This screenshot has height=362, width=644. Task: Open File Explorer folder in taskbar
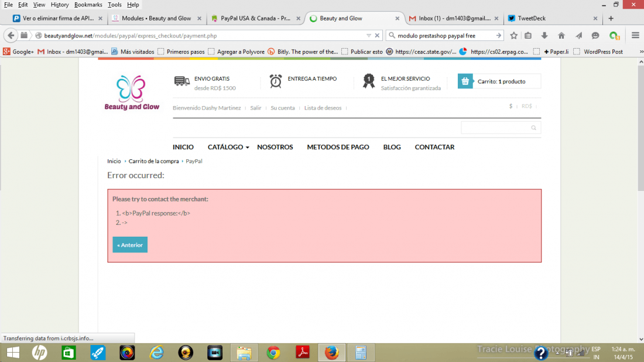coord(244,353)
